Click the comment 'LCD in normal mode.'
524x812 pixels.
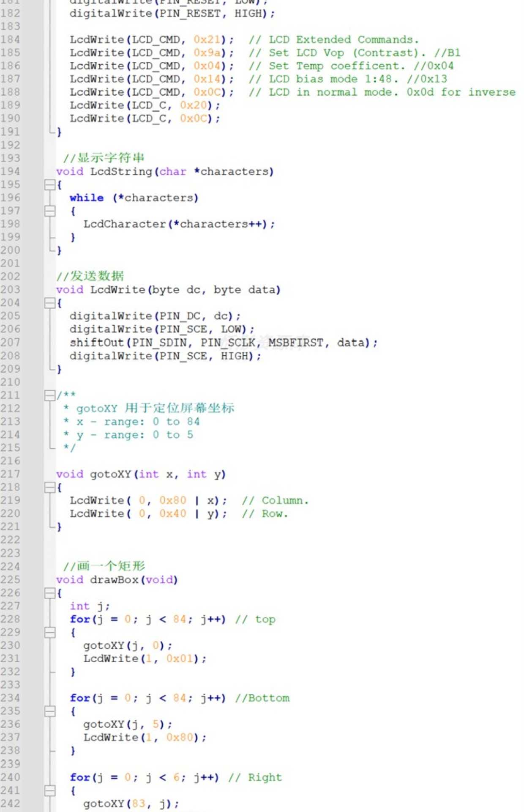click(333, 92)
